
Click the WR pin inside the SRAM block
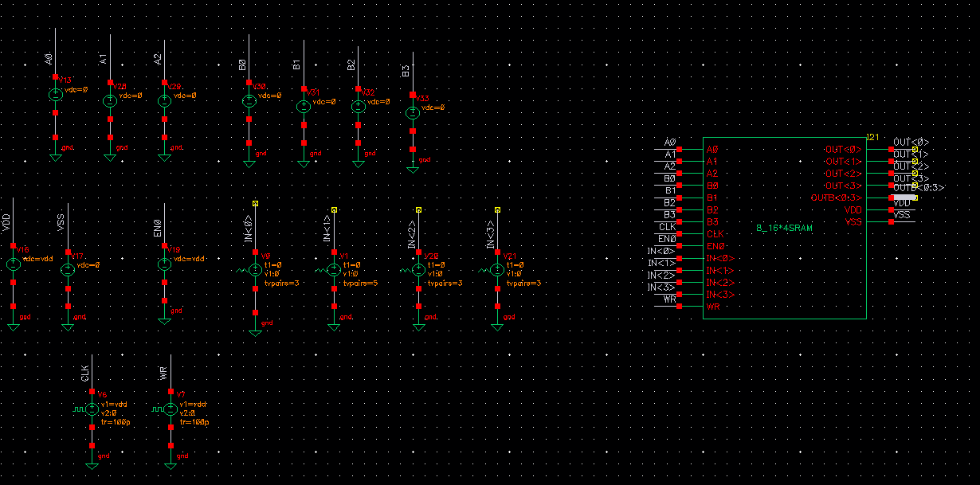pyautogui.click(x=713, y=307)
